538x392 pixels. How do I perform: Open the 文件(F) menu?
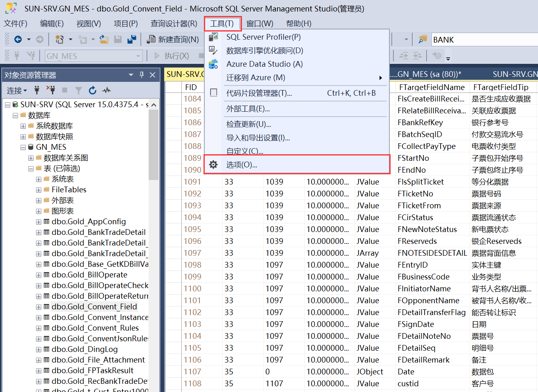tap(16, 24)
